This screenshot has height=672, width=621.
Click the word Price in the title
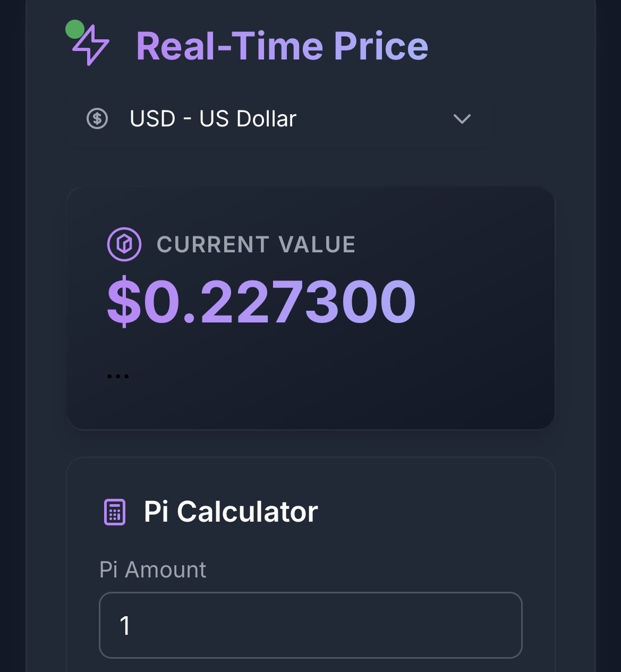click(x=380, y=46)
